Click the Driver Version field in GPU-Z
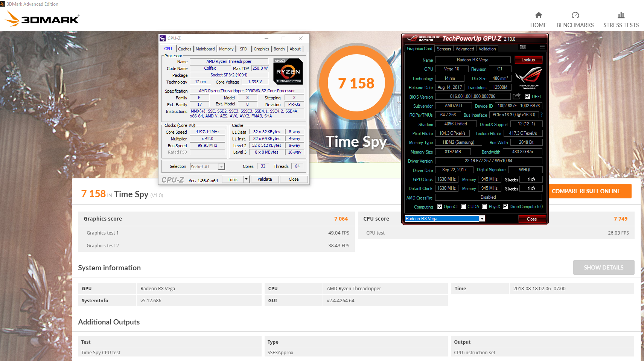This screenshot has width=644, height=361. 489,161
